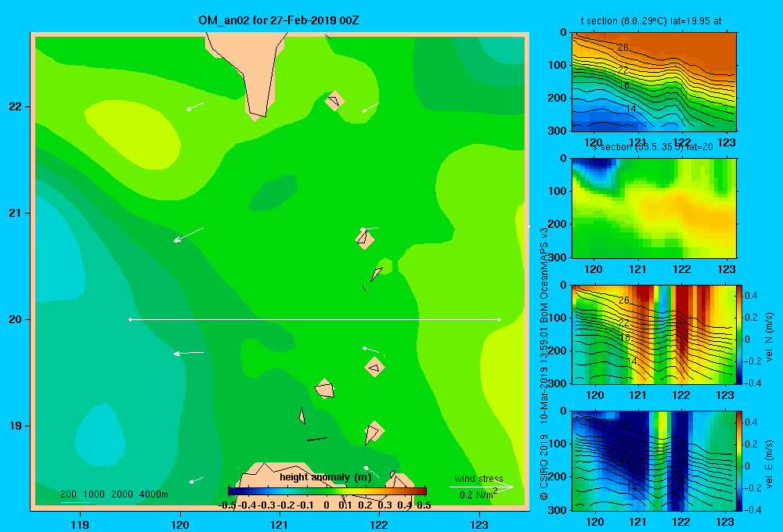The width and height of the screenshot is (783, 532).
Task: Click the small island east of Taiwan's tip
Action: coord(334,101)
